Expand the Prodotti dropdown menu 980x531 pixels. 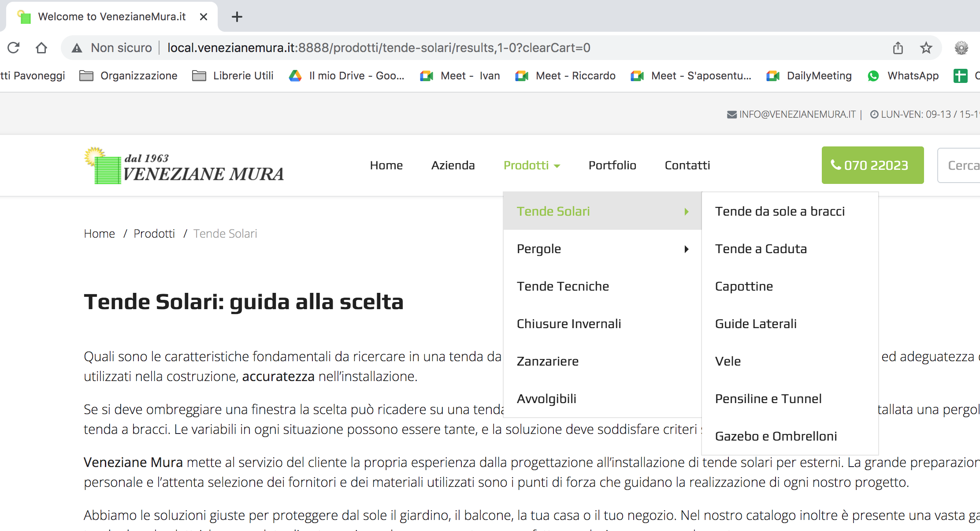pos(531,165)
